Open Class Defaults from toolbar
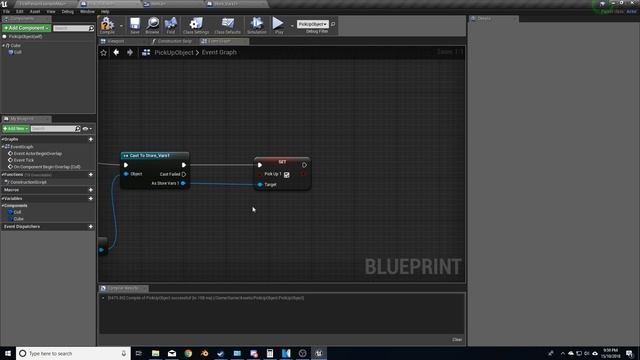 coord(227,25)
